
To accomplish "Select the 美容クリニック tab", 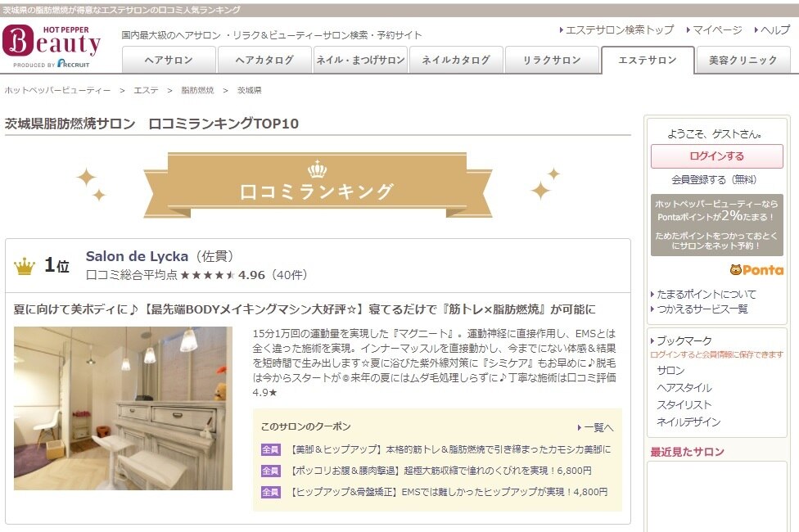I will (743, 61).
